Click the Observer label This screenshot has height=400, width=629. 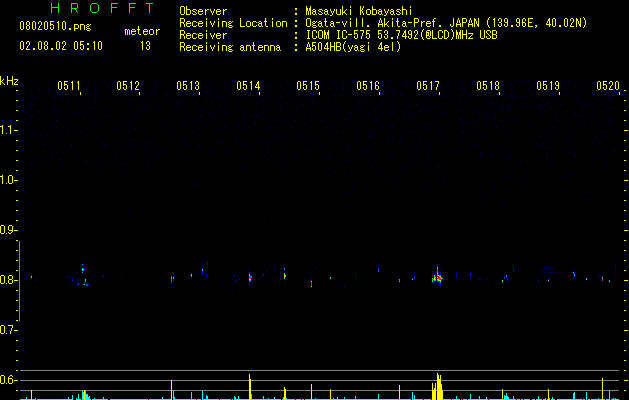[x=203, y=11]
